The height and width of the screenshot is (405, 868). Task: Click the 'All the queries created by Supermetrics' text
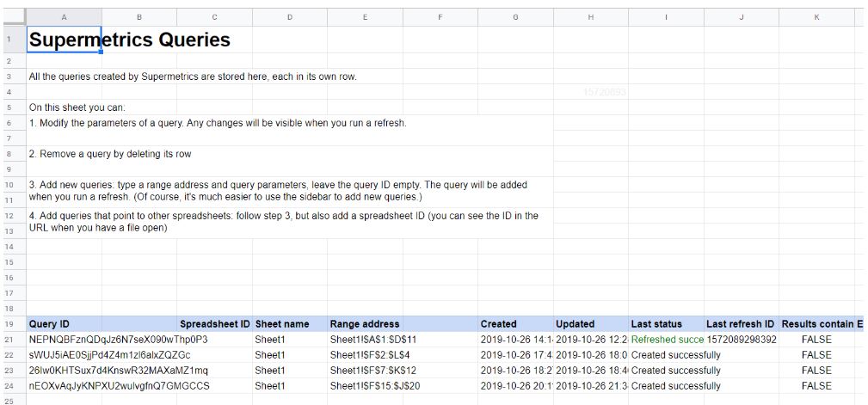pos(193,77)
